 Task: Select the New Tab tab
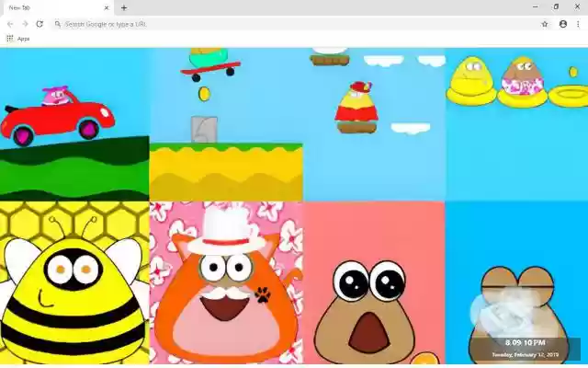[58, 8]
